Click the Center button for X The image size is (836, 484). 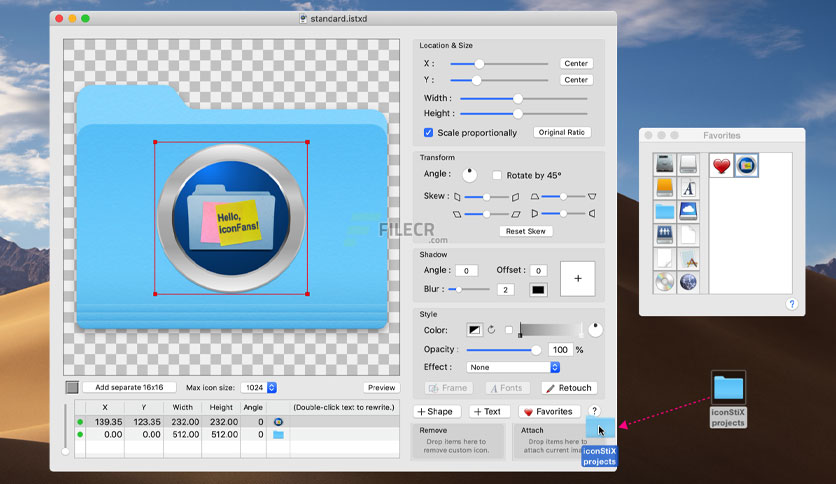coord(576,63)
